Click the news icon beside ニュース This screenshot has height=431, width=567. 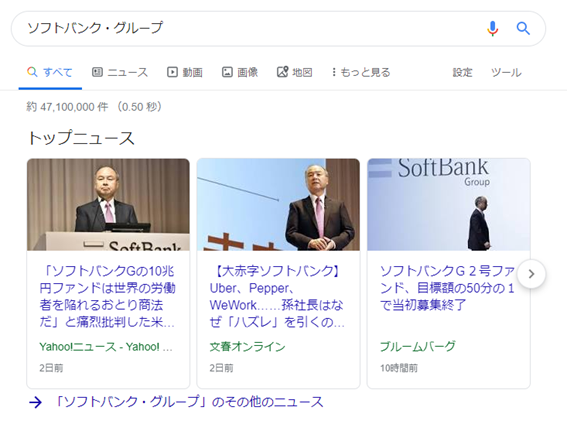point(97,72)
